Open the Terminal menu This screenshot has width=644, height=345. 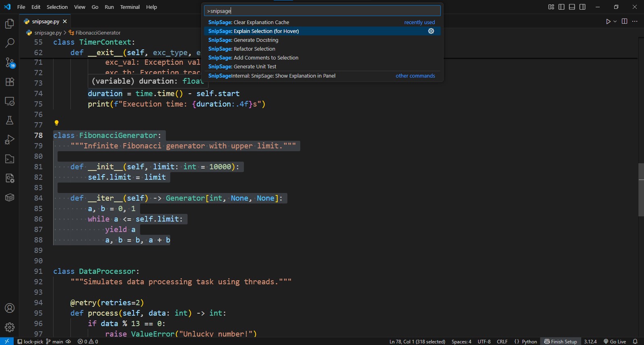click(x=130, y=7)
